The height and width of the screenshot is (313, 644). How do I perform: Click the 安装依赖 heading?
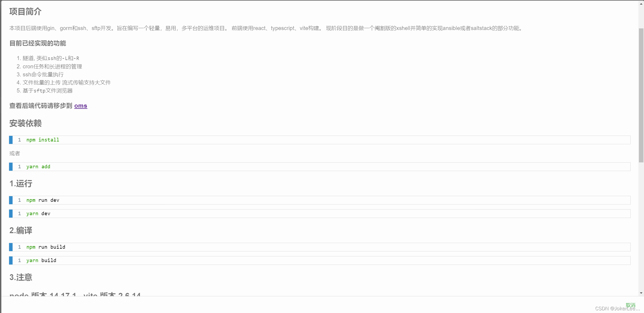[x=25, y=123]
